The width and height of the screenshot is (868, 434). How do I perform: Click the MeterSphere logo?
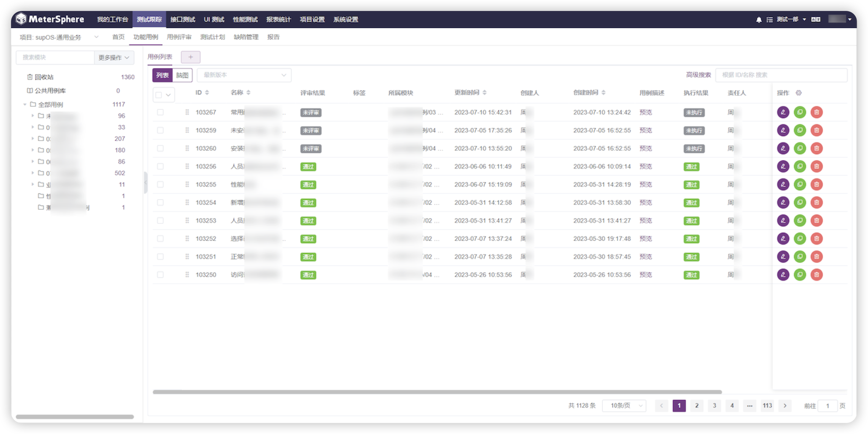[50, 19]
